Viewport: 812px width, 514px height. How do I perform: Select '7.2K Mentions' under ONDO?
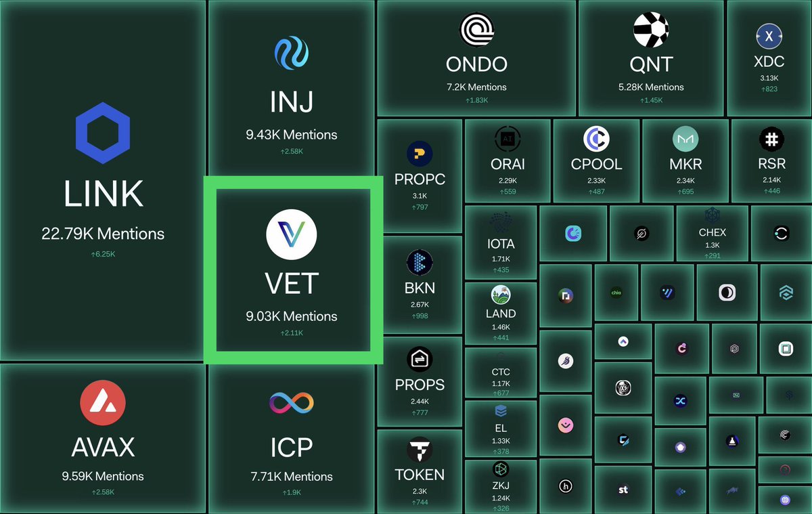pyautogui.click(x=476, y=87)
